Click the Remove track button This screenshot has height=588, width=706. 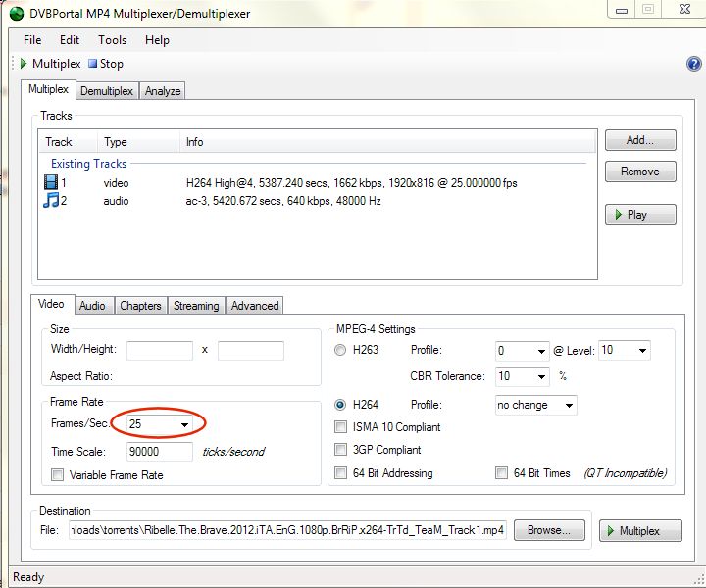tap(640, 171)
